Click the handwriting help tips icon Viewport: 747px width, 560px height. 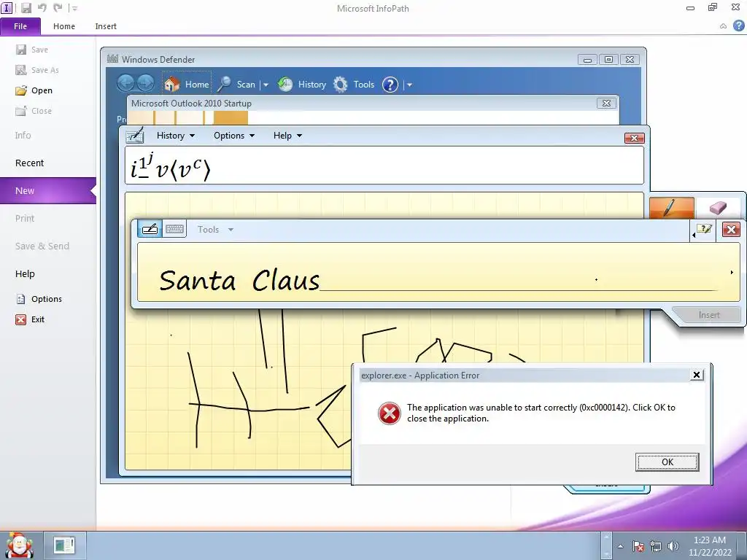pos(704,229)
